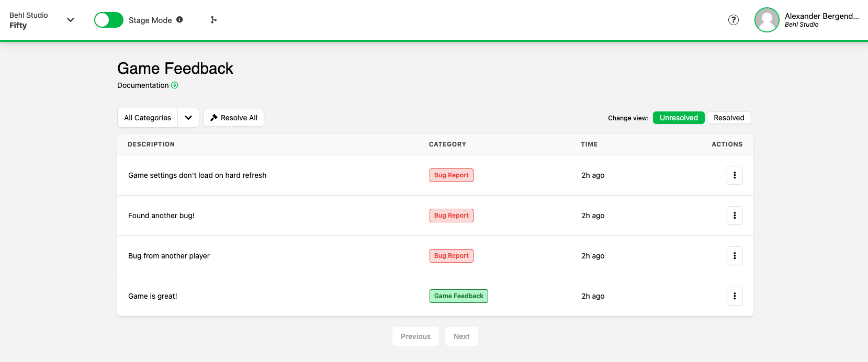This screenshot has width=868, height=362.
Task: Open actions menu for 'Game is great!' row
Action: click(x=735, y=296)
